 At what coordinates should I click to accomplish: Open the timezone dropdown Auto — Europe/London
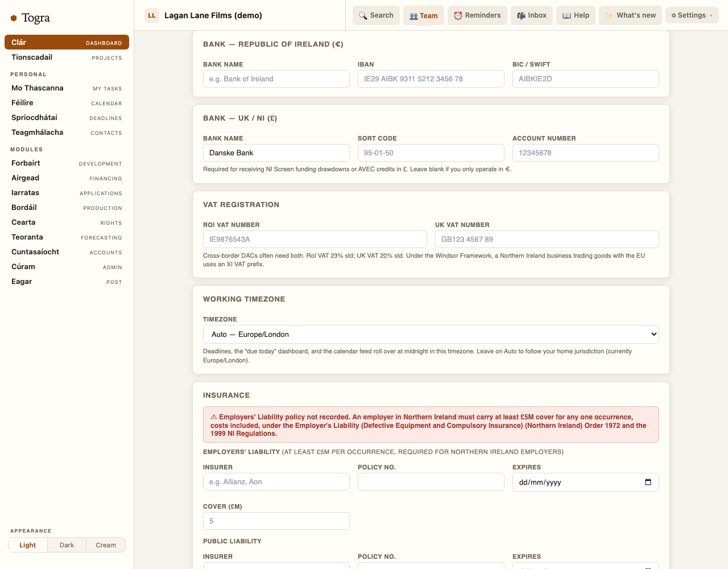pos(431,335)
